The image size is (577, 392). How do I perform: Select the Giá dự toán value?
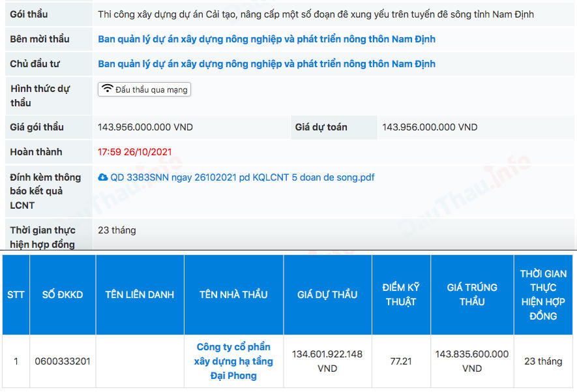coord(430,127)
